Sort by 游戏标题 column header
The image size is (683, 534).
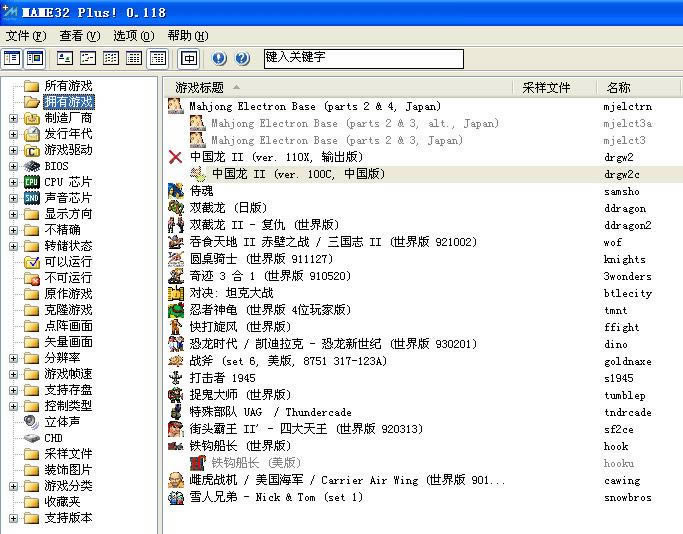point(200,87)
